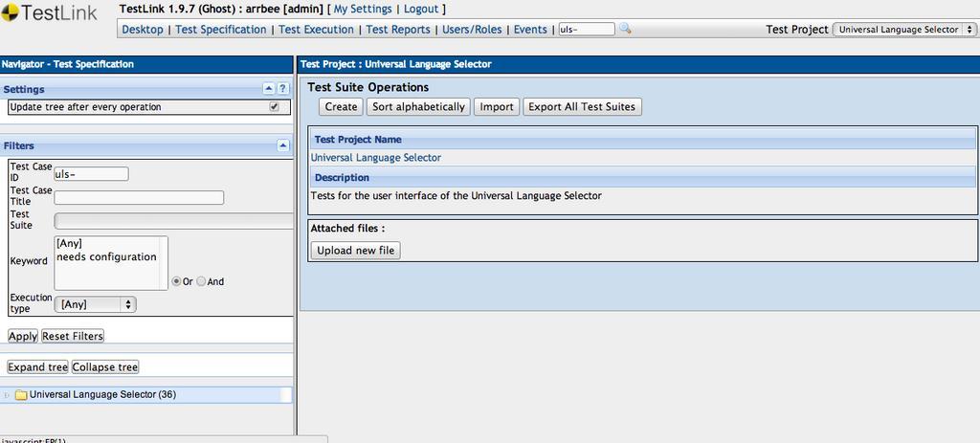980x443 pixels.
Task: Click Upload new file button
Action: tap(356, 251)
